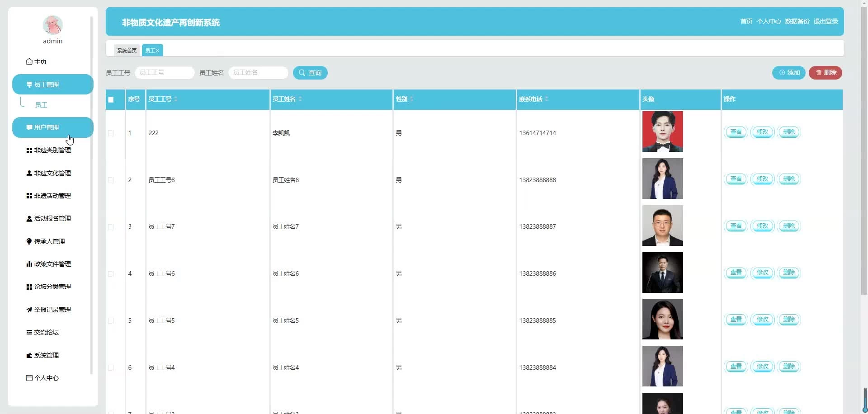Check the row checkbox for 员工姓名6
Screen dimensions: 868x414
click(111, 274)
